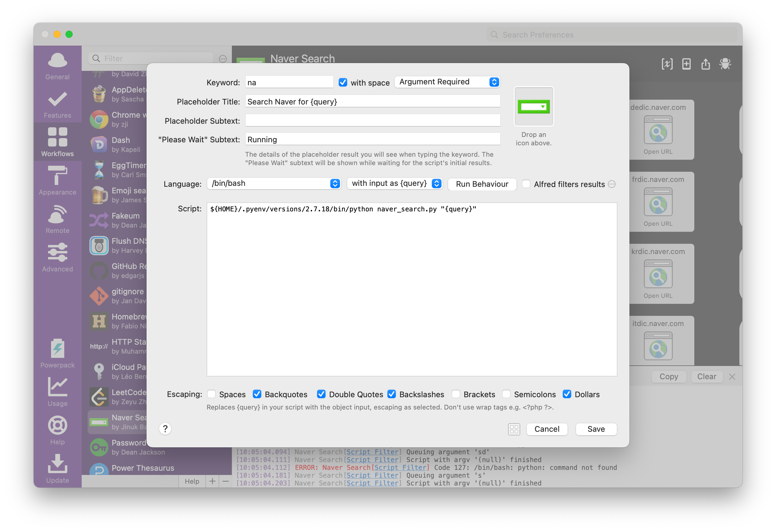Click the export workflow share icon

click(x=705, y=64)
